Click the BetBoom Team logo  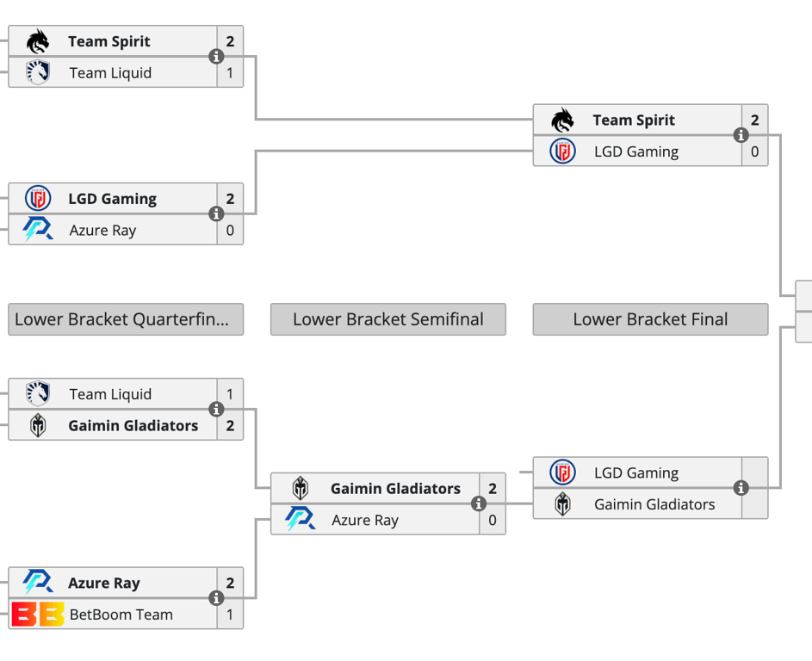point(38,615)
